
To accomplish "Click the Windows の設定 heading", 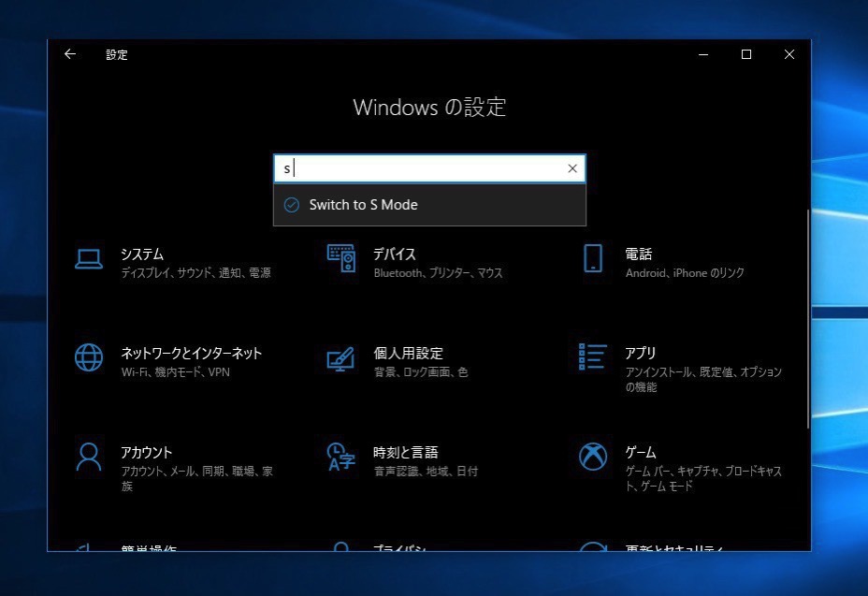I will [x=429, y=107].
